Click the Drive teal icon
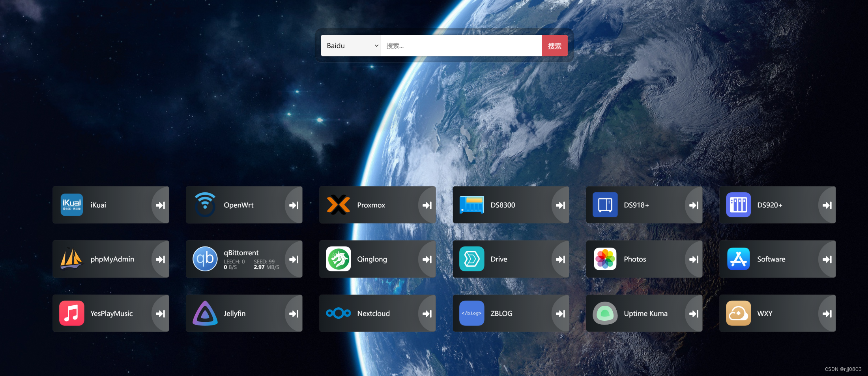Screen dimensions: 868x376 pyautogui.click(x=472, y=259)
